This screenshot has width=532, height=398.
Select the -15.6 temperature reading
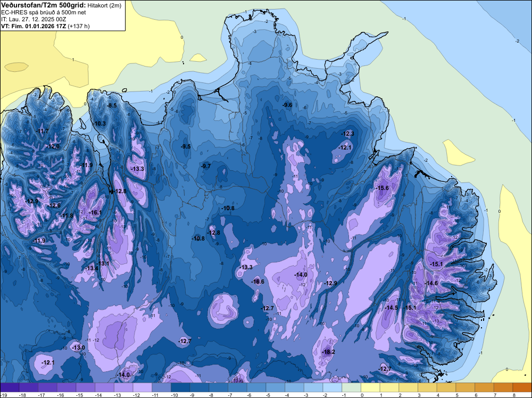(x=383, y=188)
